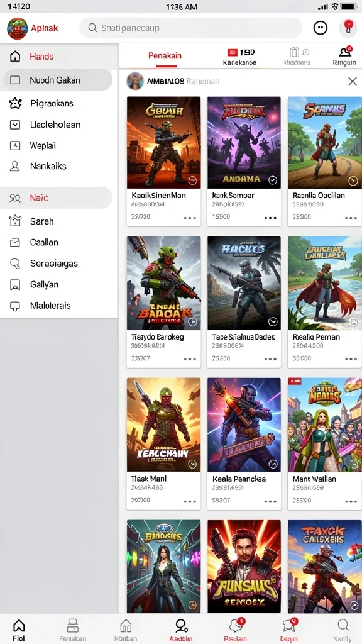Screen dimensions: 362x644
Task: Switch to the Hroknens tab
Action: (x=297, y=57)
